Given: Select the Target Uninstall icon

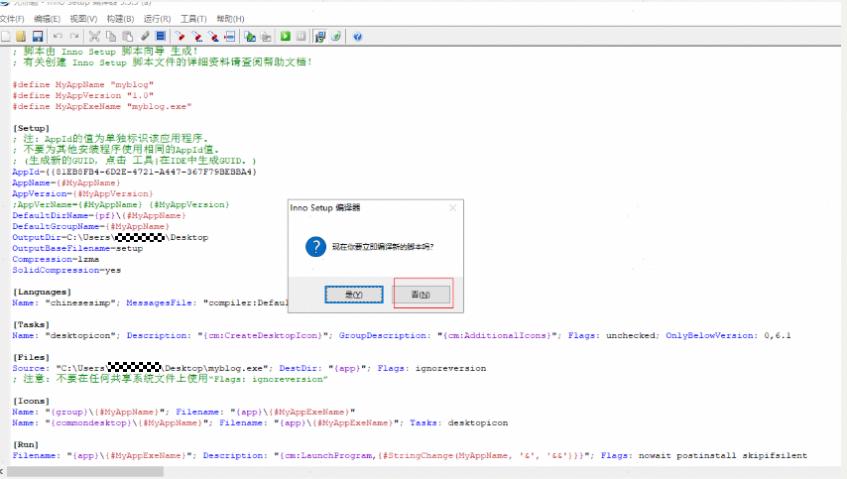Looking at the screenshot, I should pos(336,37).
